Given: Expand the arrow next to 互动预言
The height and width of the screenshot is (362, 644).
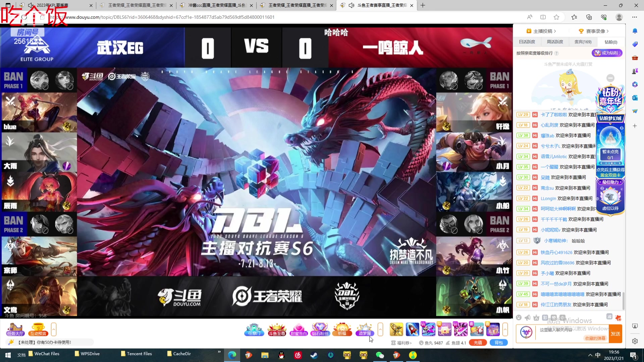Looking at the screenshot, I should coord(54,329).
